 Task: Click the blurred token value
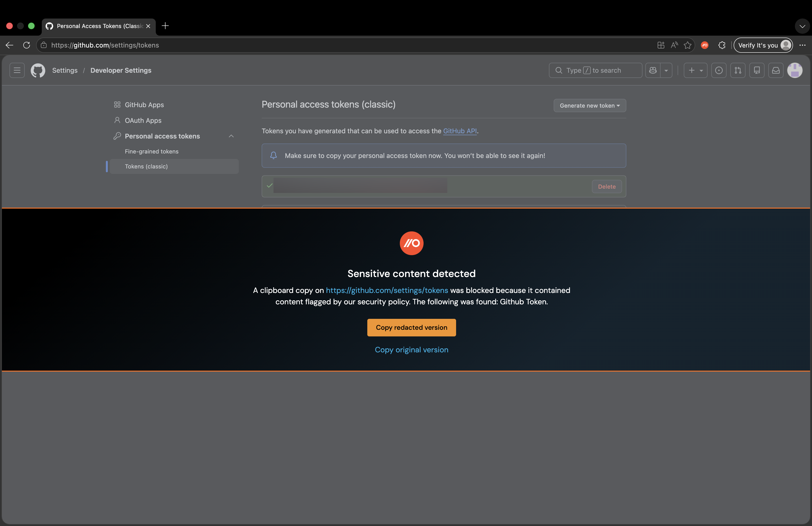tap(360, 186)
